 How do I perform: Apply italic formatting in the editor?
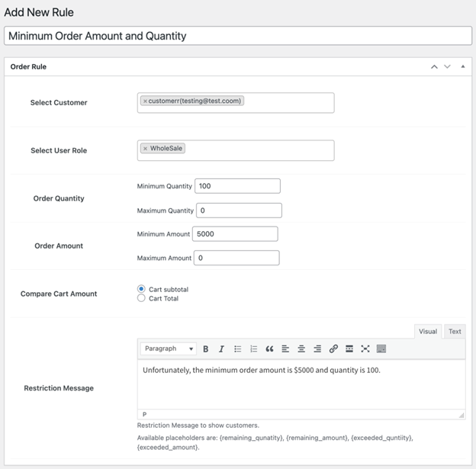click(x=221, y=349)
